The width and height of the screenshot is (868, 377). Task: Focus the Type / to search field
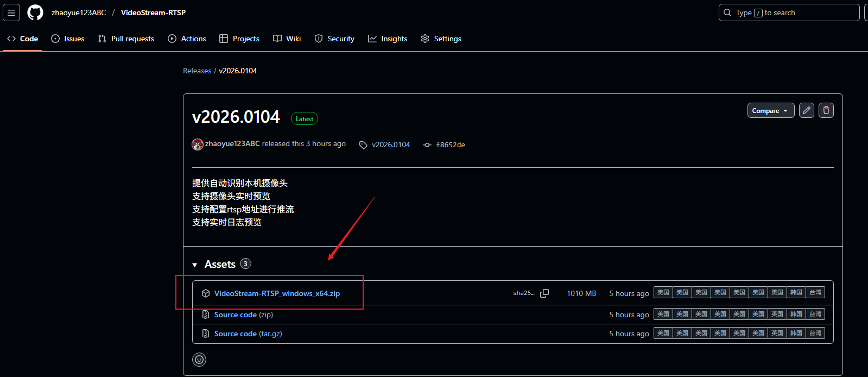(789, 12)
